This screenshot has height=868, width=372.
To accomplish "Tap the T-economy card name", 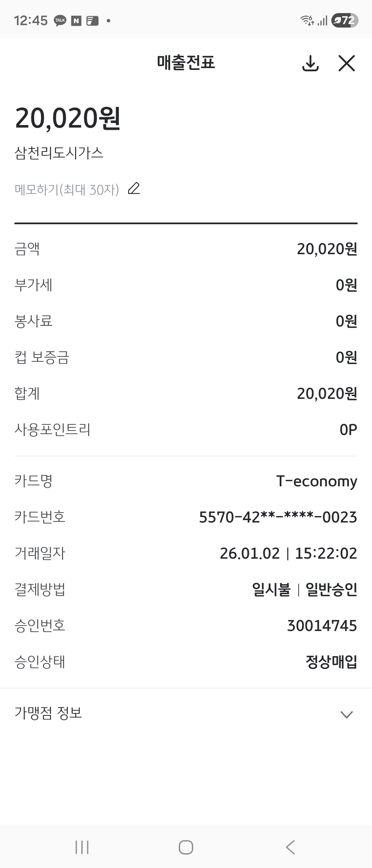I will (x=317, y=481).
